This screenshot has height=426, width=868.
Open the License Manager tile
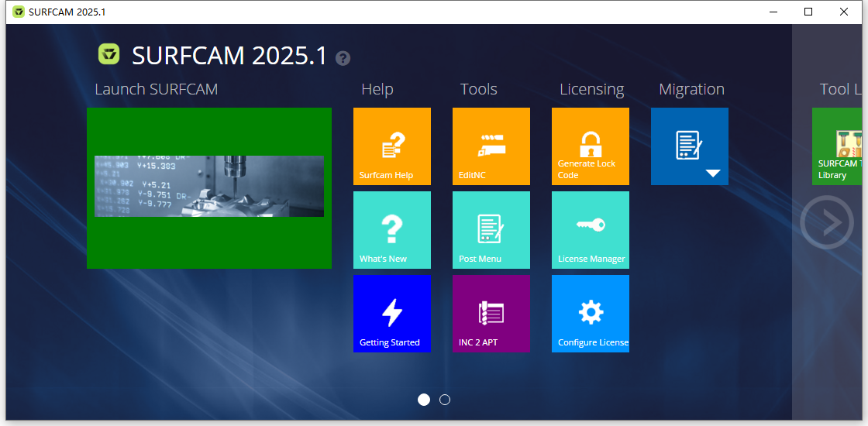point(590,230)
